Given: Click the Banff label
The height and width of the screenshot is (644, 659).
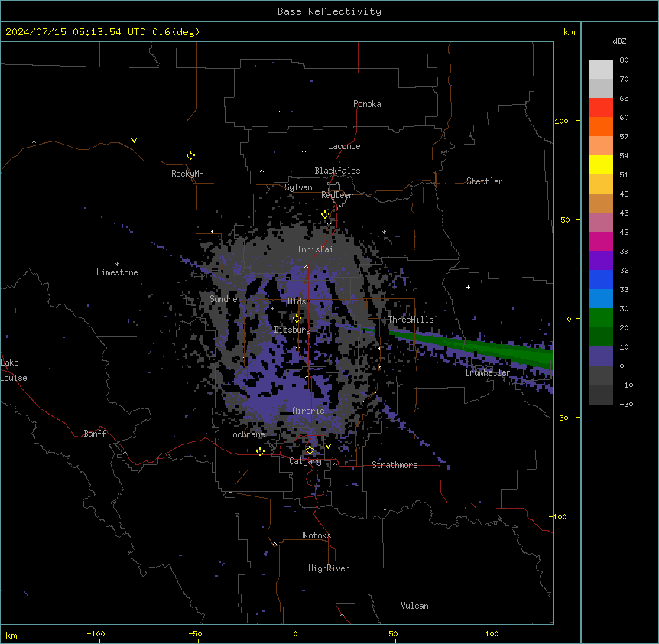Looking at the screenshot, I should coord(95,434).
